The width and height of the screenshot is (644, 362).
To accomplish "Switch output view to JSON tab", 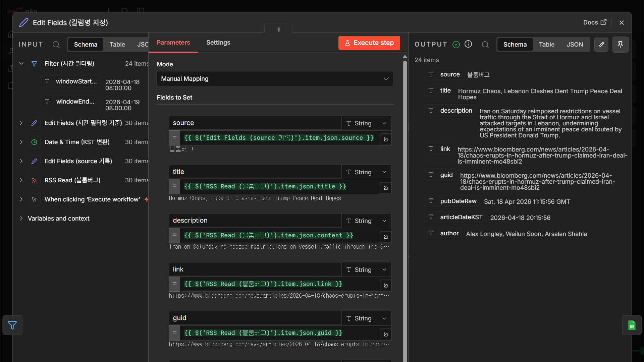I will coord(575,45).
